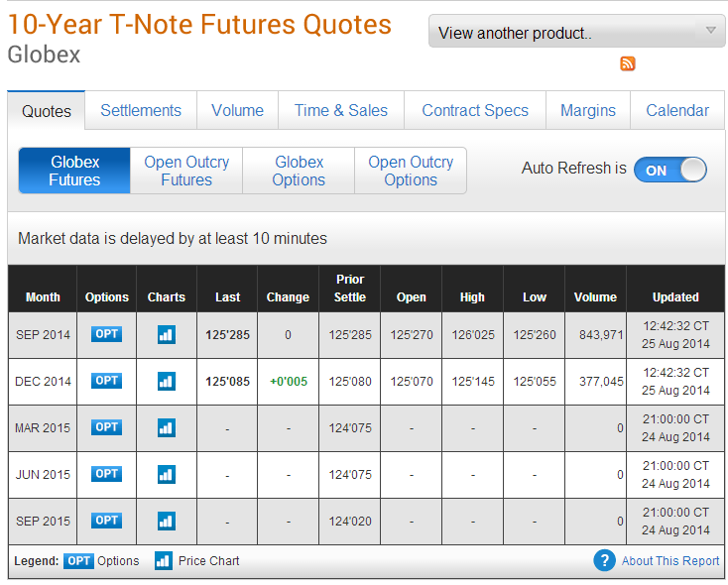Open OPT options for SEP 2015

tap(106, 520)
